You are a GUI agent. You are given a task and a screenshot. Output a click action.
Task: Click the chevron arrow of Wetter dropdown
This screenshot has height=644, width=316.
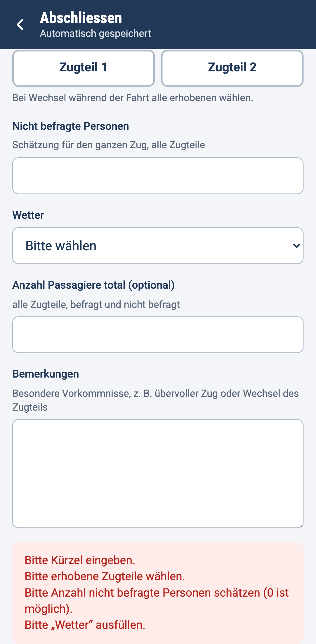pyautogui.click(x=296, y=246)
